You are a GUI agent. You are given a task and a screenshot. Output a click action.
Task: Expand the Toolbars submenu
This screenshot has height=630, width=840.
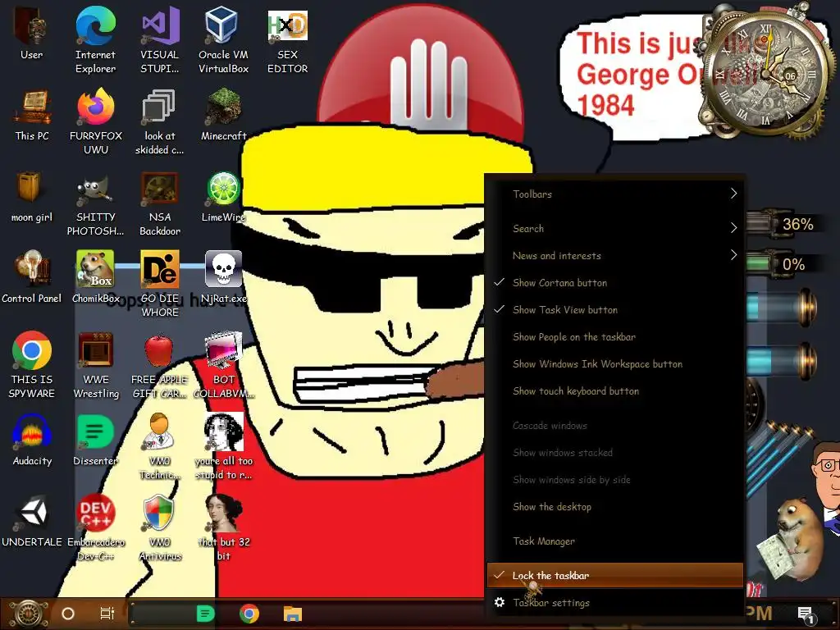(x=615, y=194)
